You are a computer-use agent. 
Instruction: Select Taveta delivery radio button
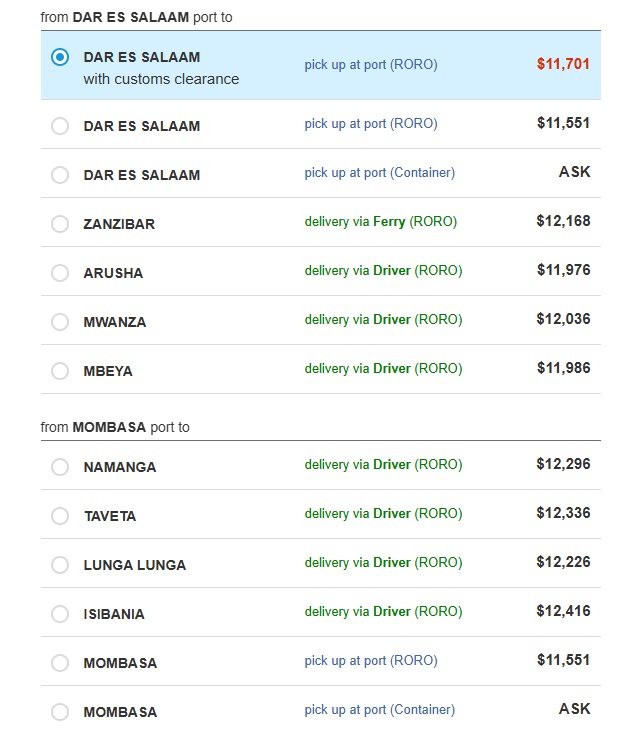[x=60, y=516]
